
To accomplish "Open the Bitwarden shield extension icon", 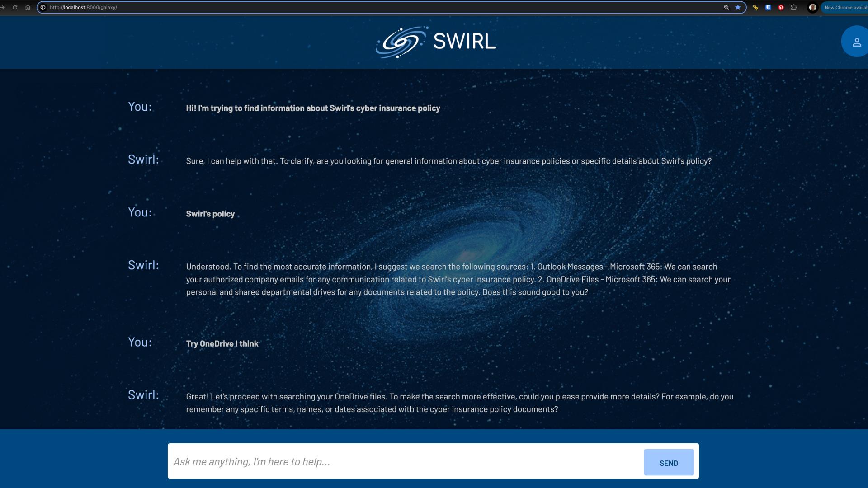I will pyautogui.click(x=768, y=7).
